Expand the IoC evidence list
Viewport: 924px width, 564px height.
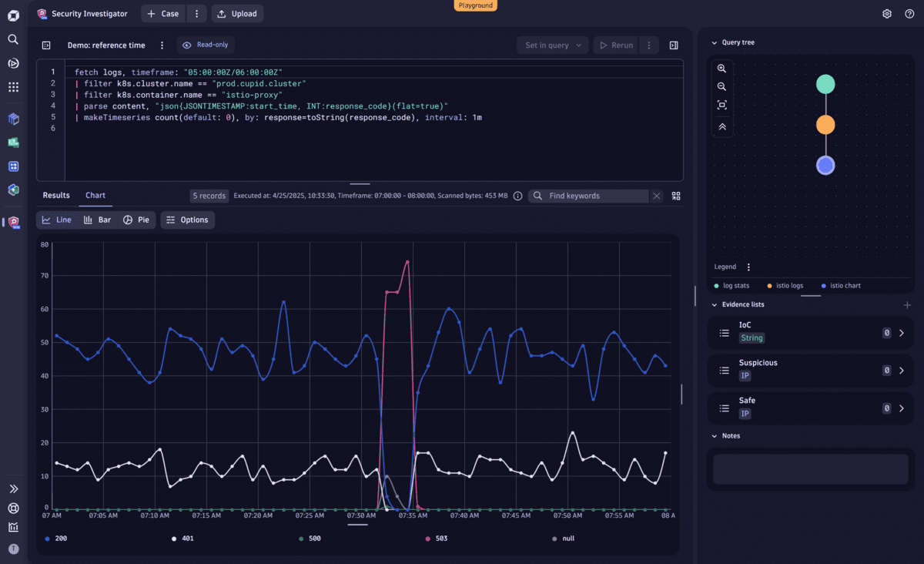901,333
